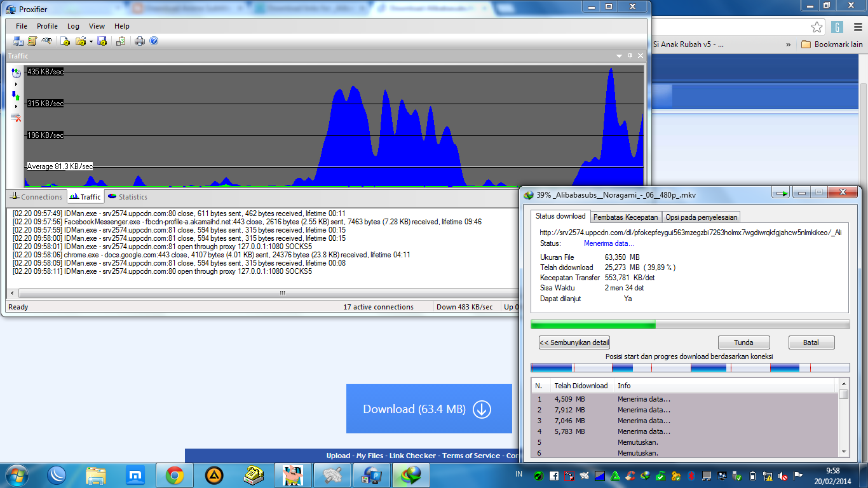Open Proxification Rules toolbar icon
The image size is (868, 488).
[x=32, y=41]
